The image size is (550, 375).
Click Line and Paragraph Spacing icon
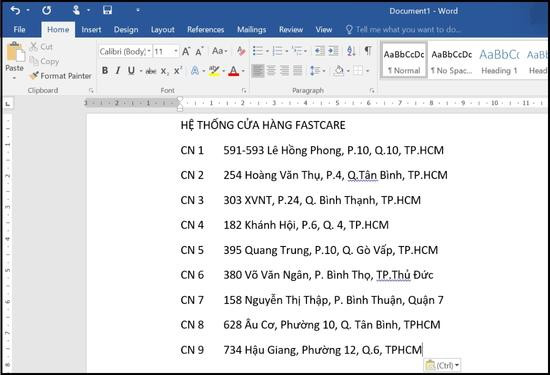tap(315, 71)
